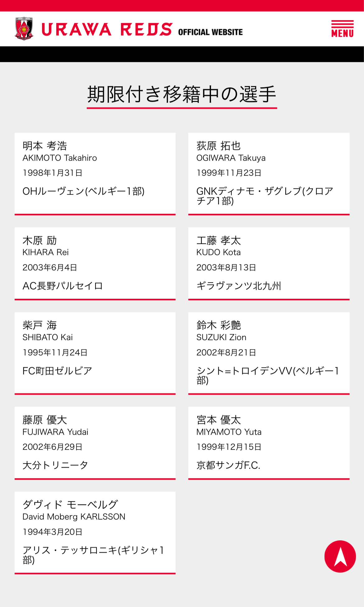Open SHIBATO Kai player card

tap(95, 353)
